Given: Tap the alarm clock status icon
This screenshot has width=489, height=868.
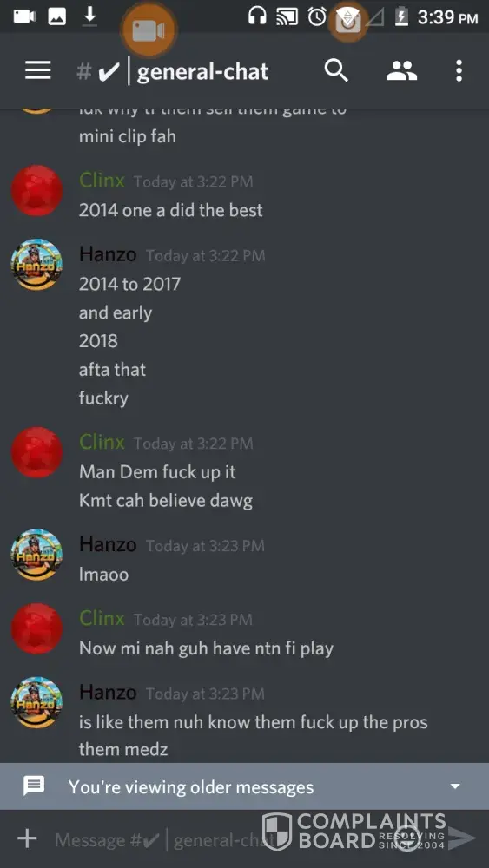Looking at the screenshot, I should pyautogui.click(x=317, y=16).
